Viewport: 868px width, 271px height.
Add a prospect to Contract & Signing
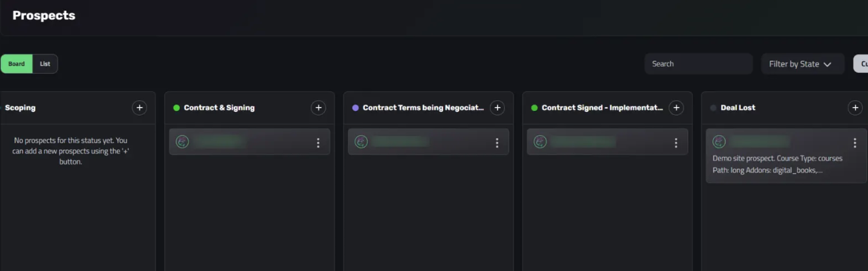318,108
